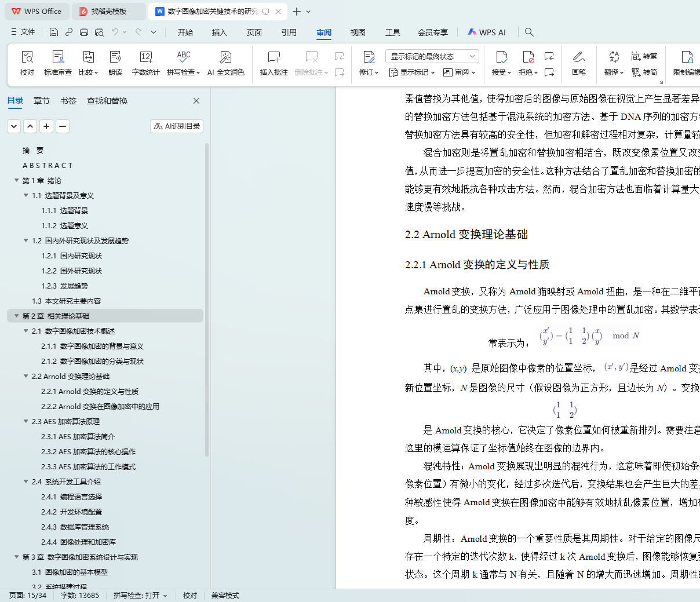Click the undo arrow icon
The image size is (700, 602).
[x=115, y=32]
